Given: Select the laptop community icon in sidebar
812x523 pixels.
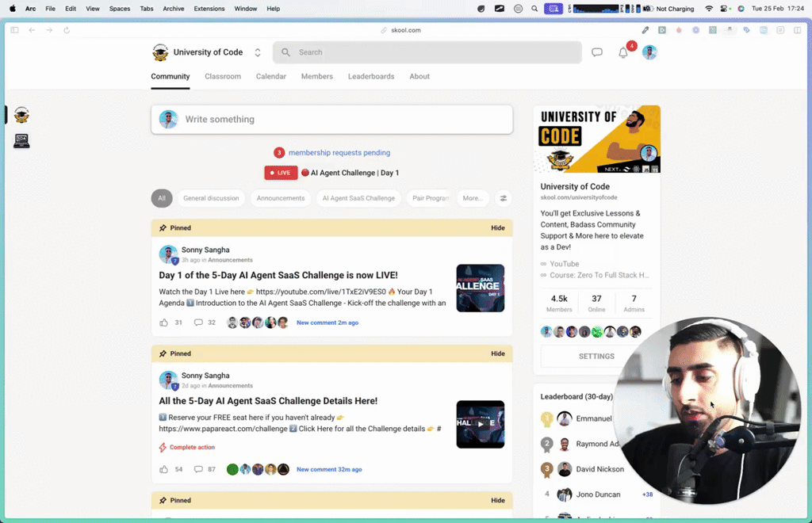Looking at the screenshot, I should pyautogui.click(x=21, y=141).
